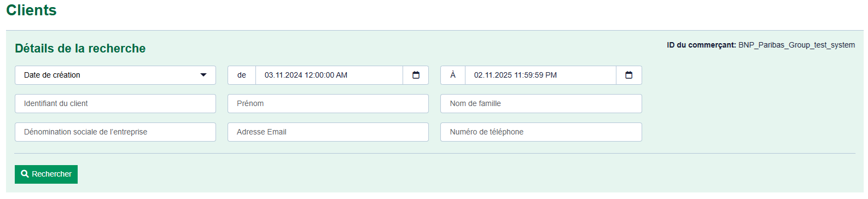
Task: Click the caret arrow of the date type selector
Action: pyautogui.click(x=203, y=75)
